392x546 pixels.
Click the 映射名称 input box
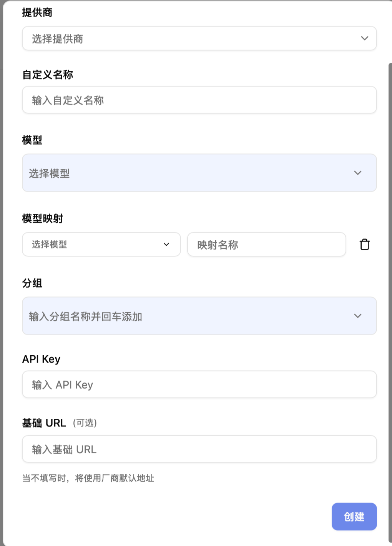pyautogui.click(x=266, y=245)
